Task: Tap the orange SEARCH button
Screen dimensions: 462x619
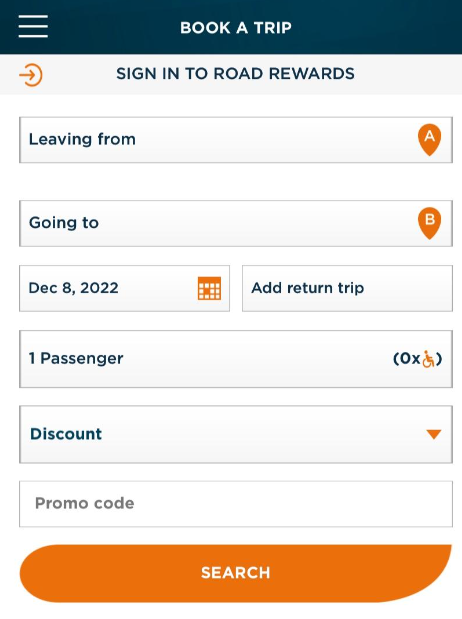Action: coord(236,573)
